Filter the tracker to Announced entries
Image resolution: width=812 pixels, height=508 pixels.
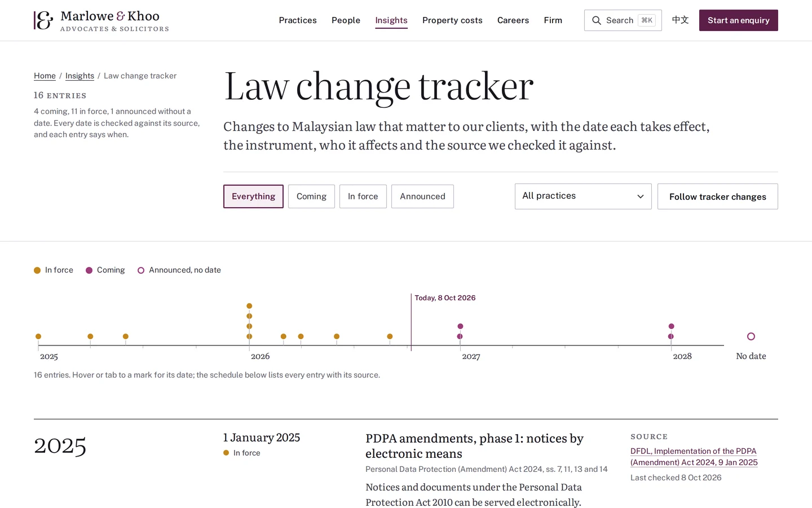pos(422,196)
